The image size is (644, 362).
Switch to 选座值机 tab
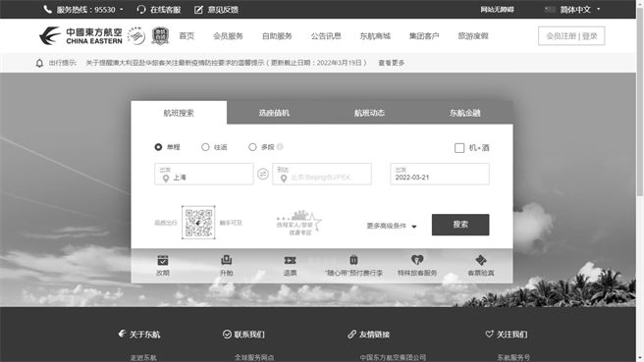click(274, 113)
